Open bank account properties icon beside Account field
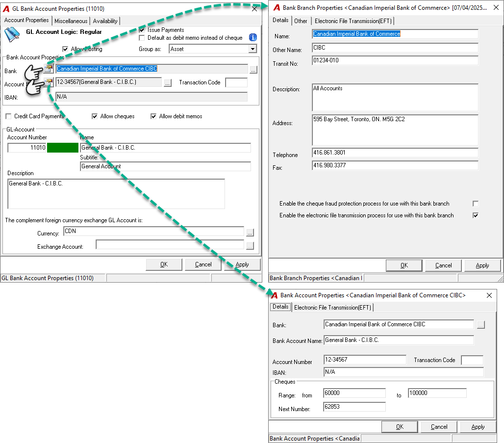The height and width of the screenshot is (443, 504). (x=49, y=82)
